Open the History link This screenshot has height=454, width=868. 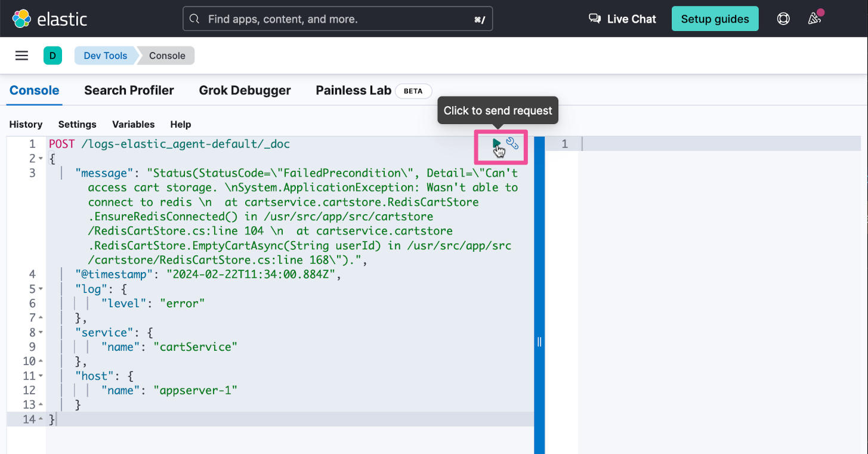(x=26, y=125)
